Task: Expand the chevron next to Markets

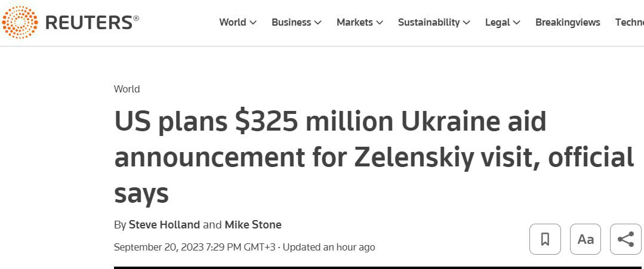Action: pyautogui.click(x=378, y=23)
